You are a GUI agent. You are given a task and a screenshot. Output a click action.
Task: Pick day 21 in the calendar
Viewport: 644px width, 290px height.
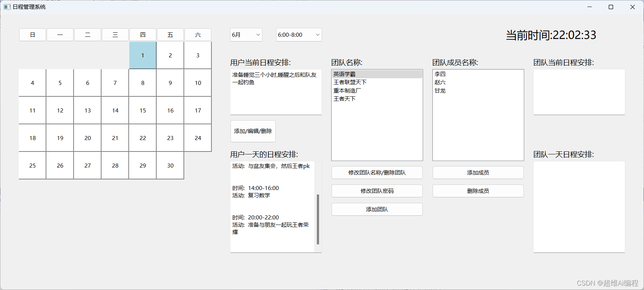115,138
